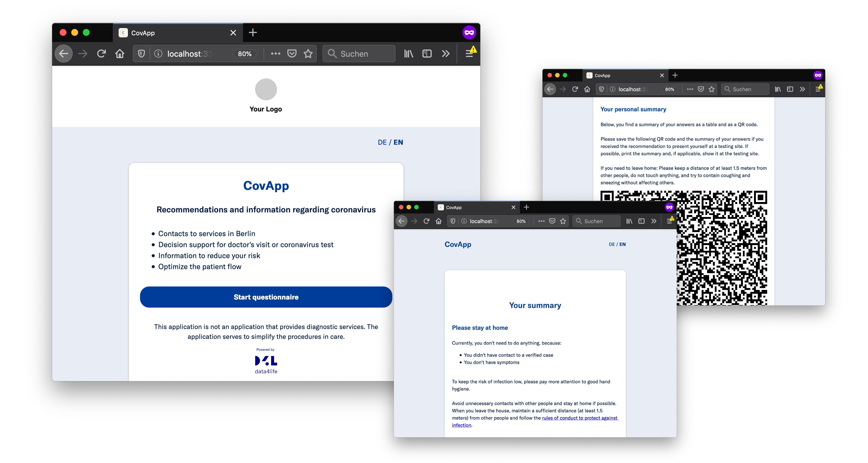Expand overflow chevrons in the large window toolbar
Viewport: 868px width, 463px height.
446,54
